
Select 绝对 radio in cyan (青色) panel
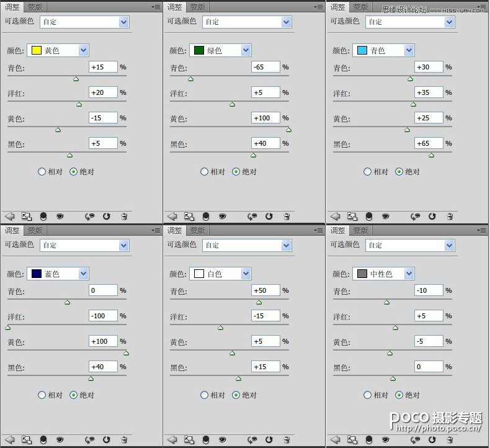[x=399, y=172]
